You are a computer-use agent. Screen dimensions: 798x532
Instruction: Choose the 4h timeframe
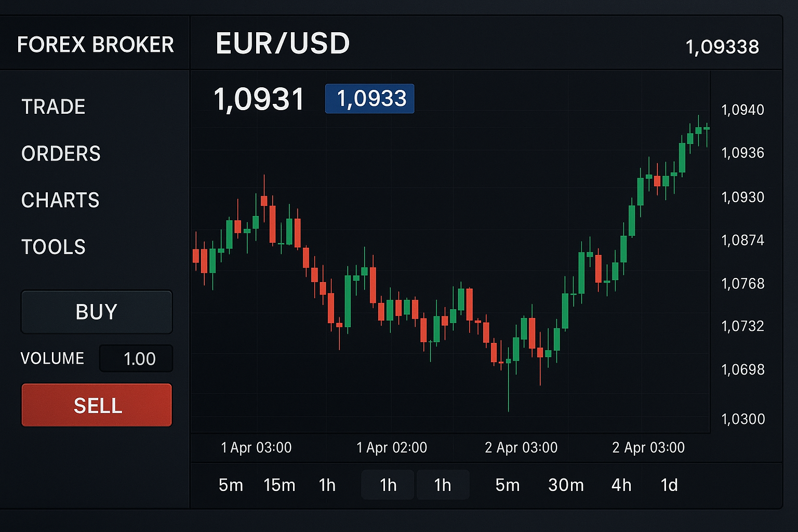[x=621, y=485]
